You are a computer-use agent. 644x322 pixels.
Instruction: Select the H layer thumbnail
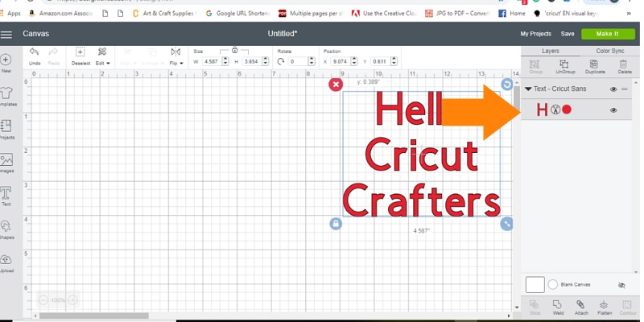click(x=542, y=109)
